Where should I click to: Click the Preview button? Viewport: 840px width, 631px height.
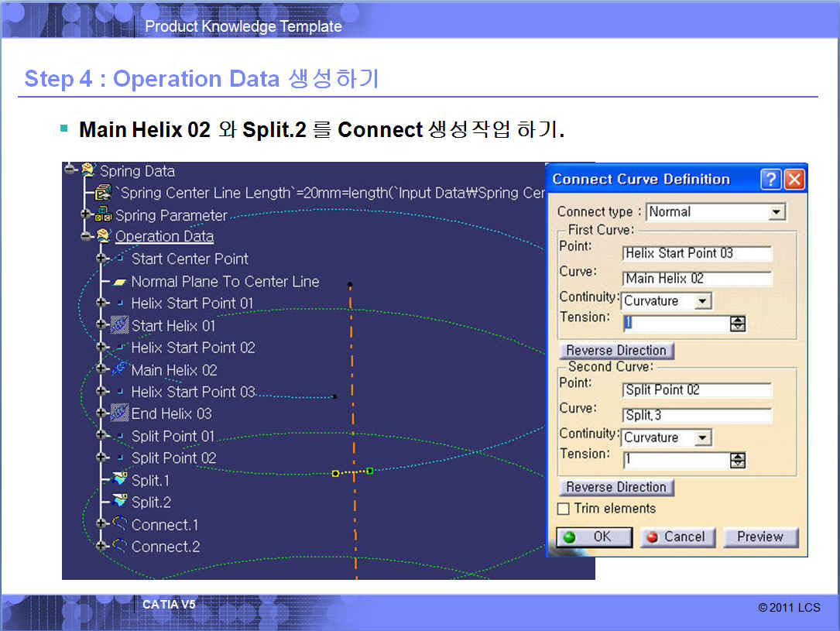tap(759, 537)
